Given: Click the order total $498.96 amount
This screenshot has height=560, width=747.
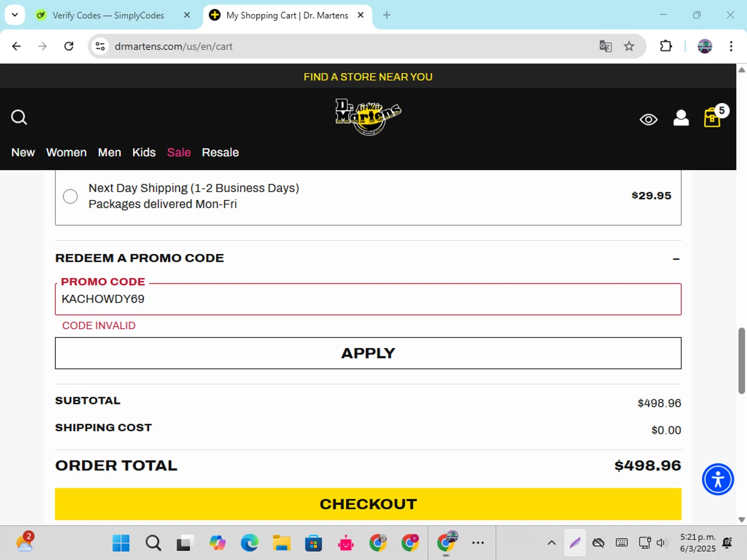Looking at the screenshot, I should [x=647, y=465].
